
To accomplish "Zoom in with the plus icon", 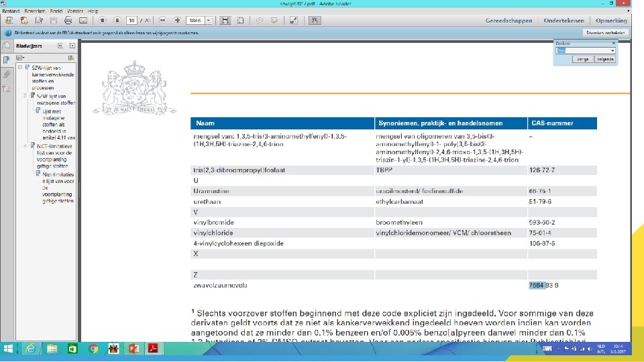I will click(177, 21).
